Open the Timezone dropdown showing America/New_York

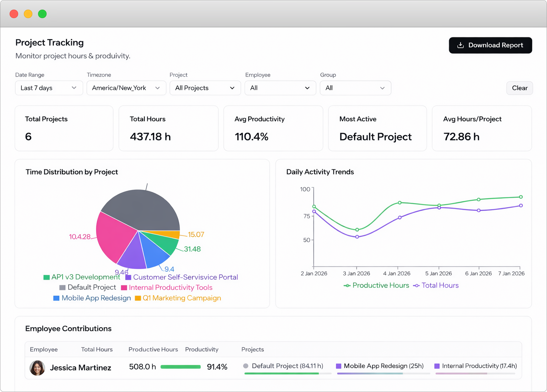coord(126,88)
